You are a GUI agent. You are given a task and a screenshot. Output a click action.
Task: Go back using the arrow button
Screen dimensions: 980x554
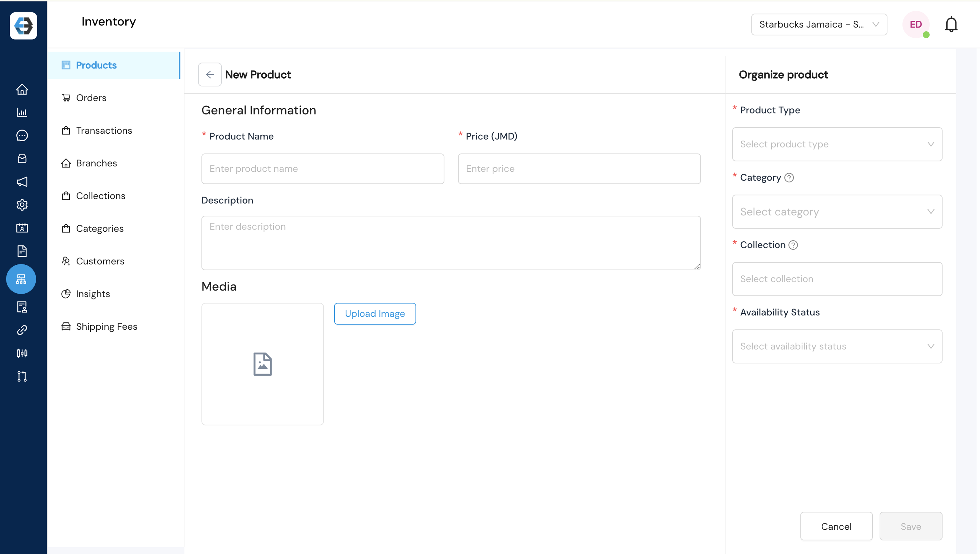click(210, 75)
